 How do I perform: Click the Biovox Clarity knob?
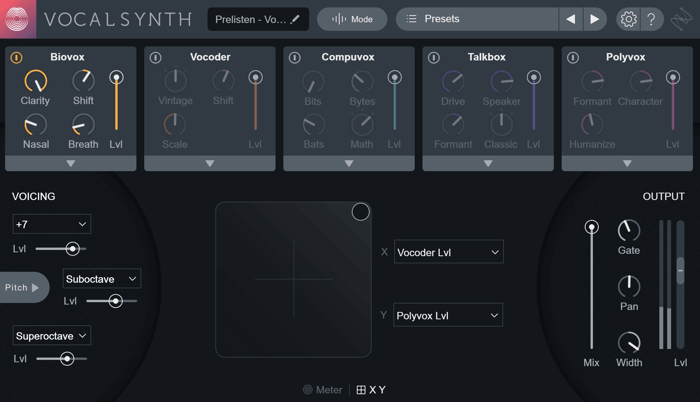point(36,81)
